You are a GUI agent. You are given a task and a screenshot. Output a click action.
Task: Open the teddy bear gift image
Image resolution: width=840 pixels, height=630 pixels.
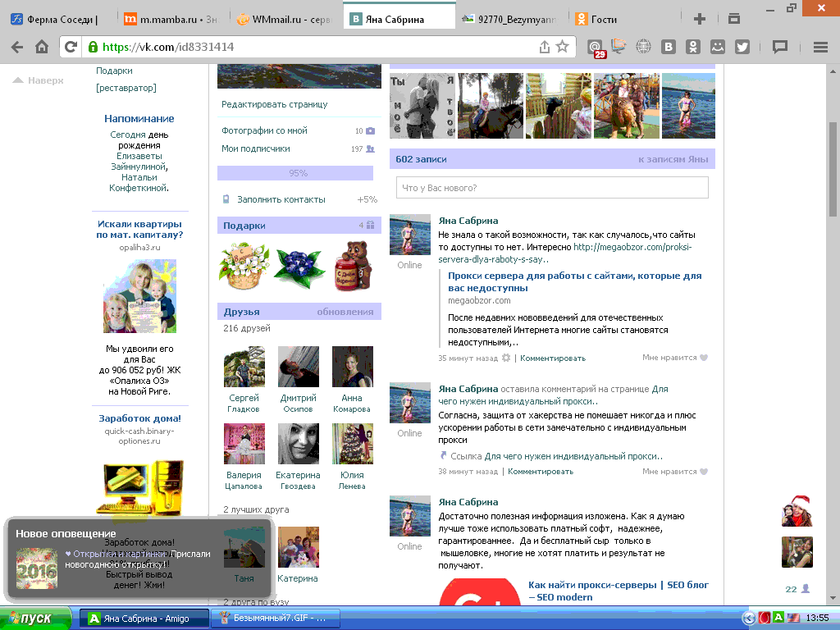tap(353, 266)
